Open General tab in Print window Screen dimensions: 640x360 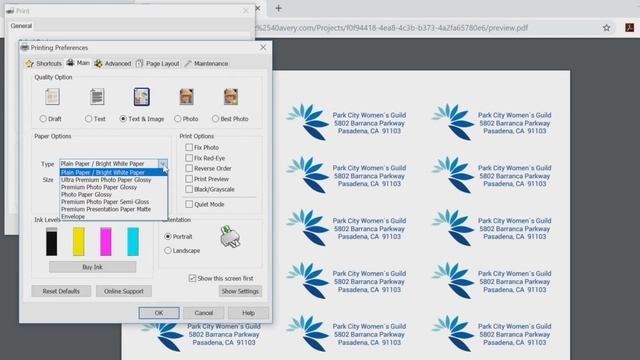pyautogui.click(x=21, y=26)
